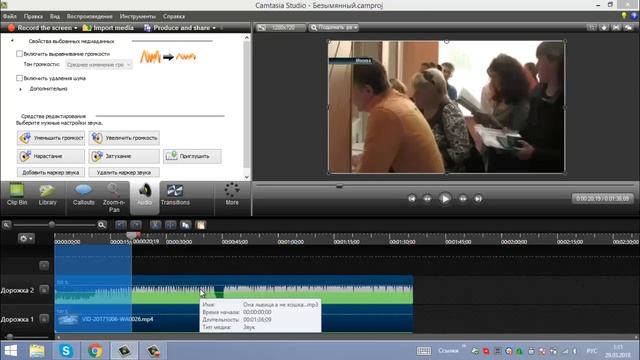Viewport: 640px width, 360px height.
Task: Jump to next clip
Action: 478,199
